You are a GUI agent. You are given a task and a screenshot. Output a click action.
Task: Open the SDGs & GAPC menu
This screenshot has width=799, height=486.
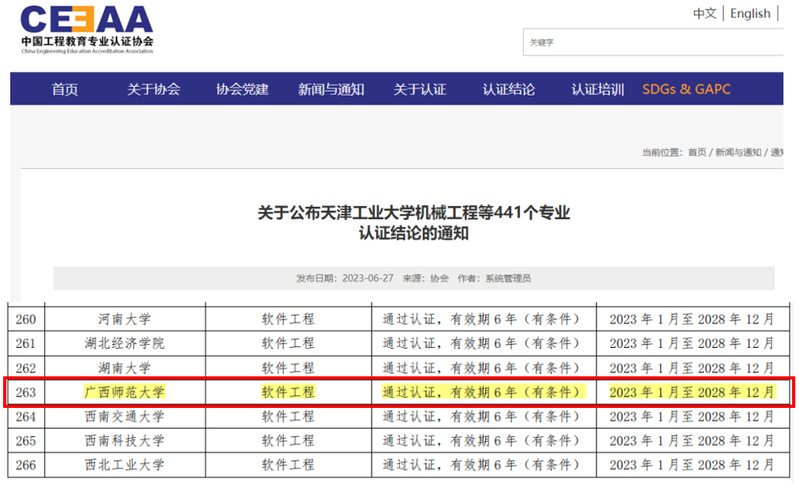pyautogui.click(x=686, y=89)
